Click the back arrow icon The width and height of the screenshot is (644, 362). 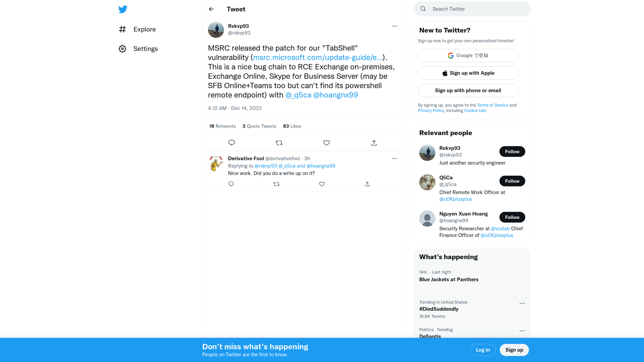click(211, 9)
